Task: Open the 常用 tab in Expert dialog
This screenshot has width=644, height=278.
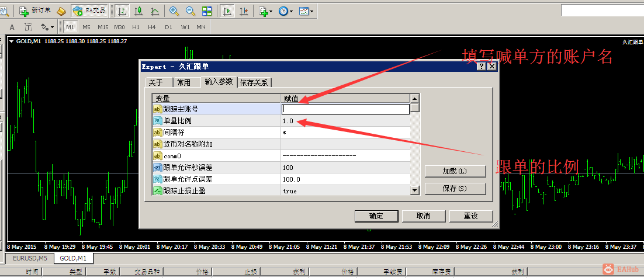Action: [x=186, y=82]
